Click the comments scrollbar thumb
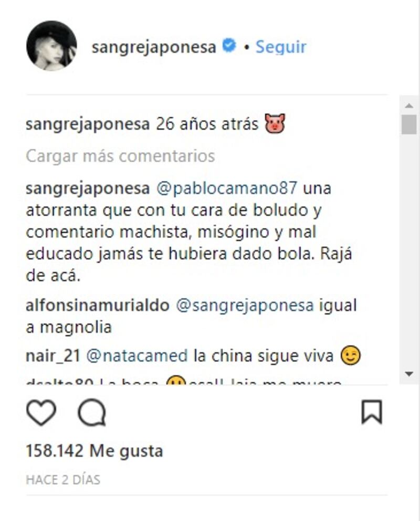This screenshot has height=521, width=420. click(409, 124)
